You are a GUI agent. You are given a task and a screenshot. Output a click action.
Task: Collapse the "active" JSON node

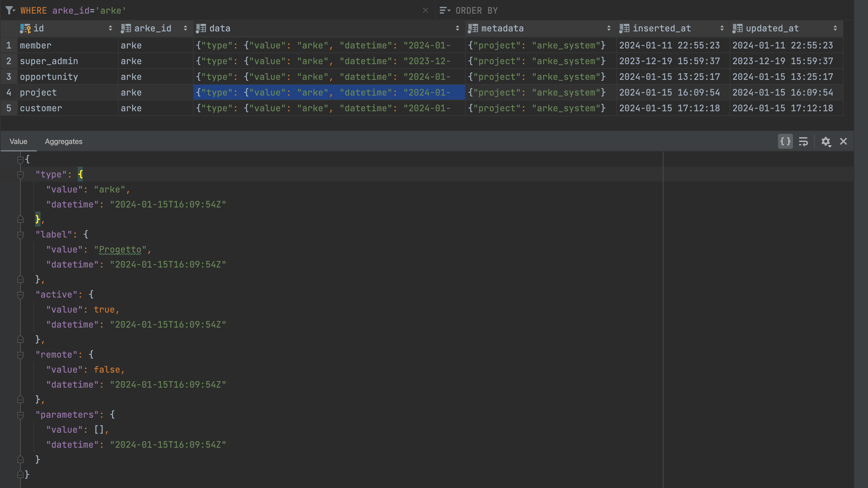pos(20,295)
